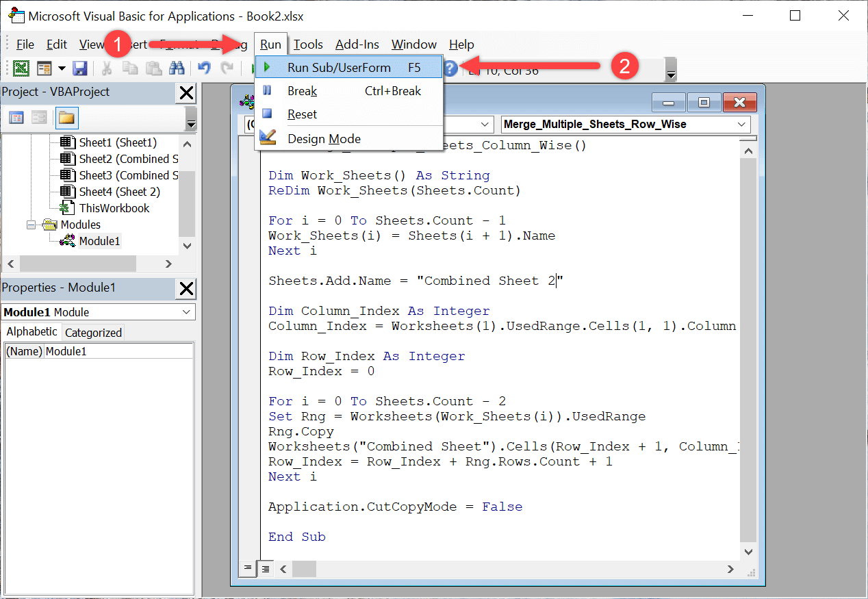The height and width of the screenshot is (599, 868).
Task: Click the Modules folder icon
Action: 49,225
